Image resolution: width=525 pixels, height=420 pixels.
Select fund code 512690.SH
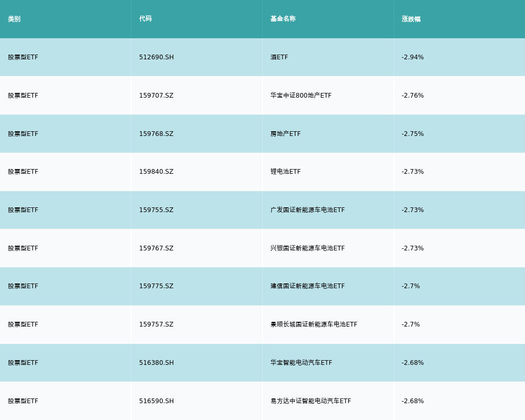(156, 57)
